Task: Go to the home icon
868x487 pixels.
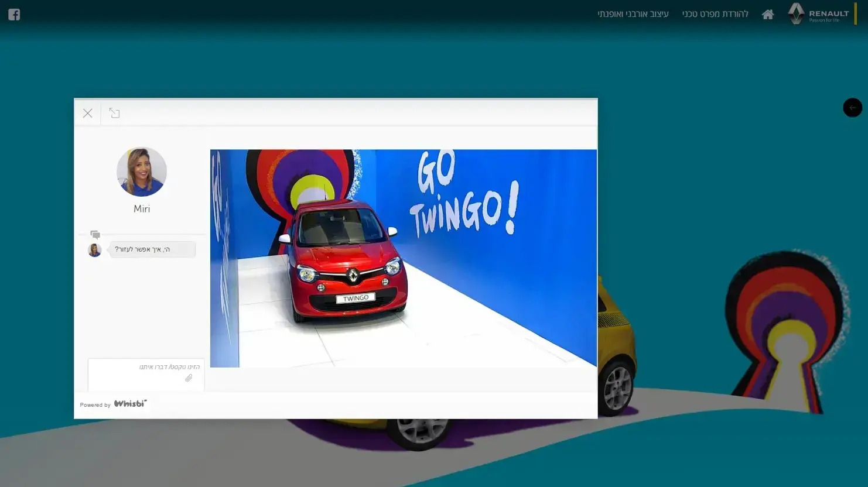Action: 768,15
